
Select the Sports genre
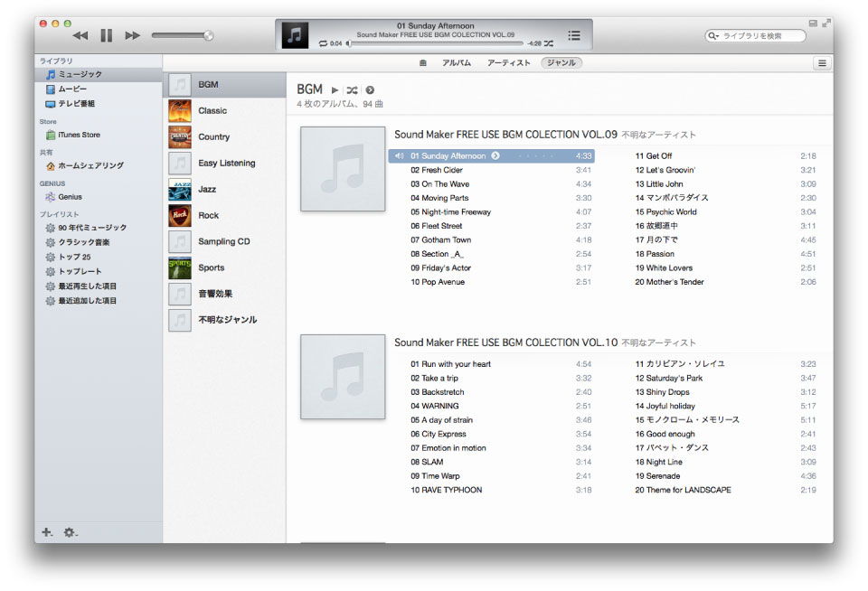[225, 267]
